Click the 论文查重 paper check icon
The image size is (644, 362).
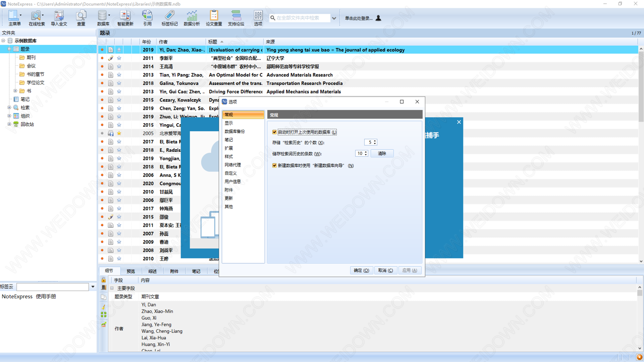(x=214, y=18)
